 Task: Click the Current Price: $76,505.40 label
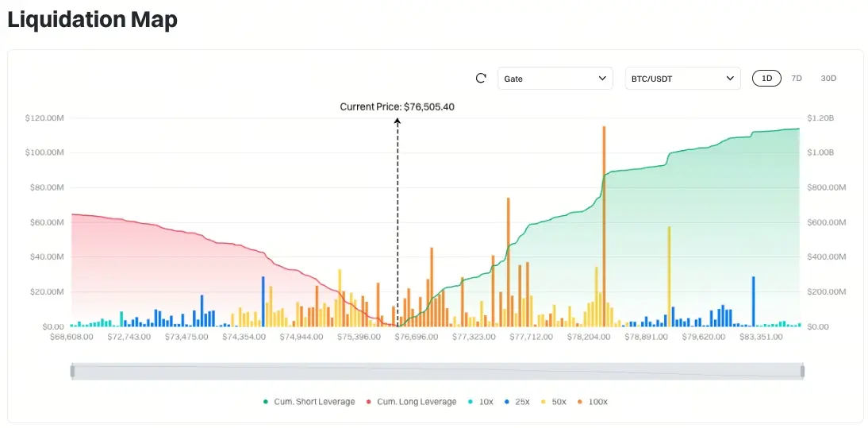tap(397, 107)
